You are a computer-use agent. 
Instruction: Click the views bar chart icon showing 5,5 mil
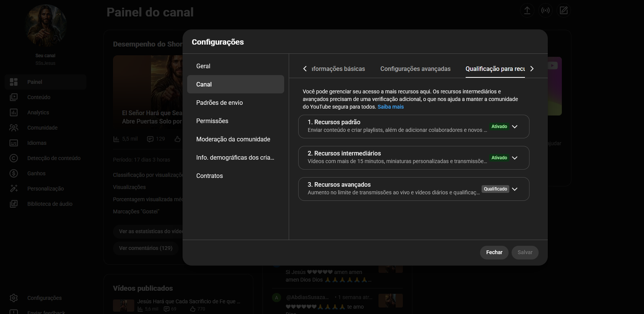pyautogui.click(x=116, y=139)
